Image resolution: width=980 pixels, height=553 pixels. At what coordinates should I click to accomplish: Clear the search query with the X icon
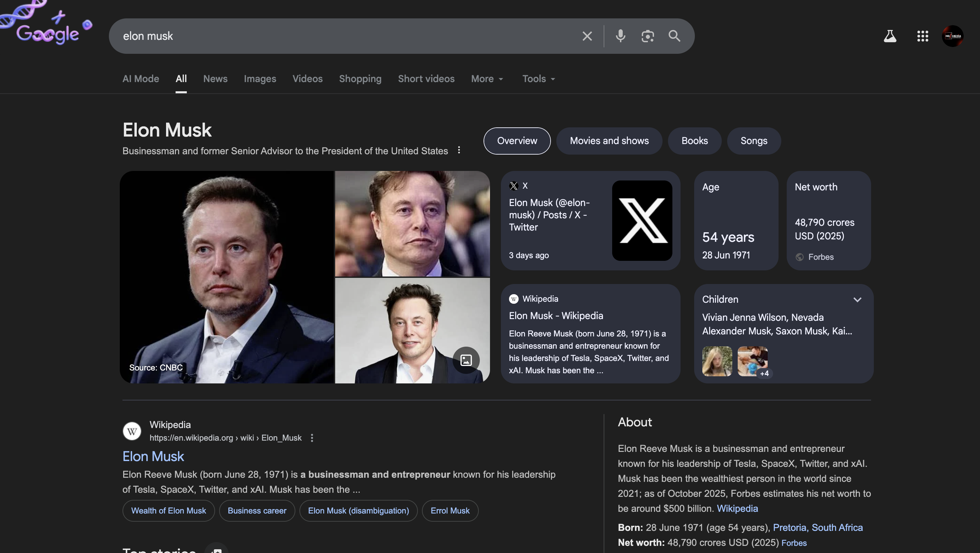pos(587,36)
